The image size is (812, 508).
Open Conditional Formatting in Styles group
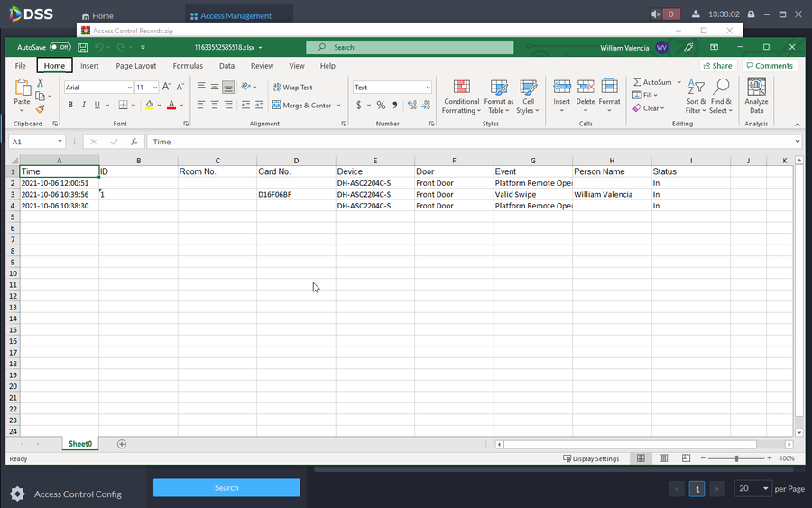[461, 96]
